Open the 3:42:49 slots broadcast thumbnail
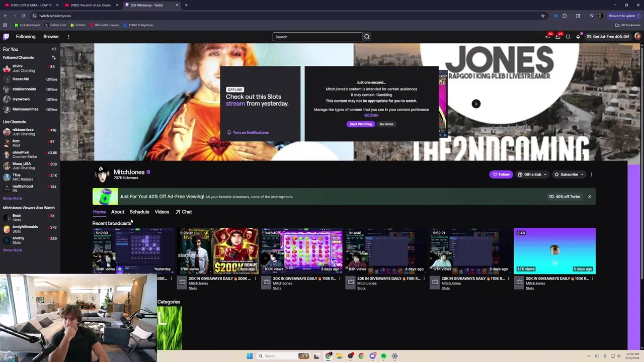The height and width of the screenshot is (362, 644). [302, 251]
